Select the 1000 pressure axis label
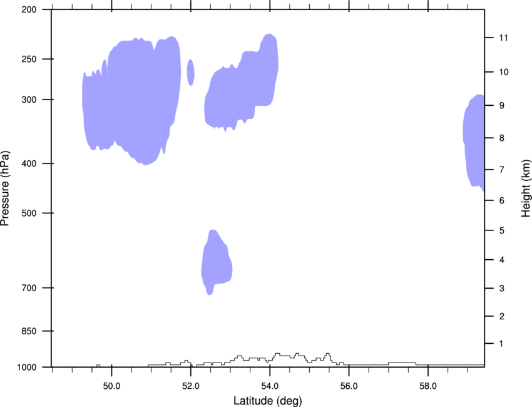 point(27,368)
